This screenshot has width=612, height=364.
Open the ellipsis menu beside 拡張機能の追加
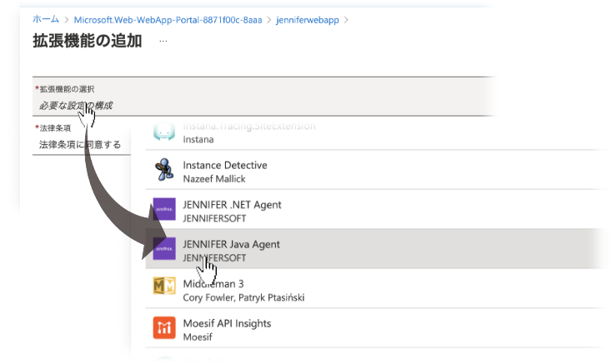coord(163,41)
